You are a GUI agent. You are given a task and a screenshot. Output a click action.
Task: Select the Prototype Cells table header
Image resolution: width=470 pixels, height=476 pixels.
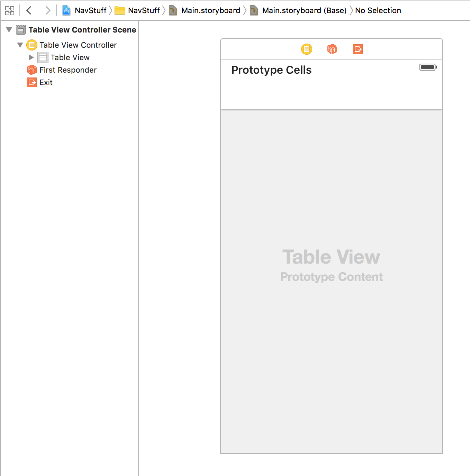coord(271,70)
